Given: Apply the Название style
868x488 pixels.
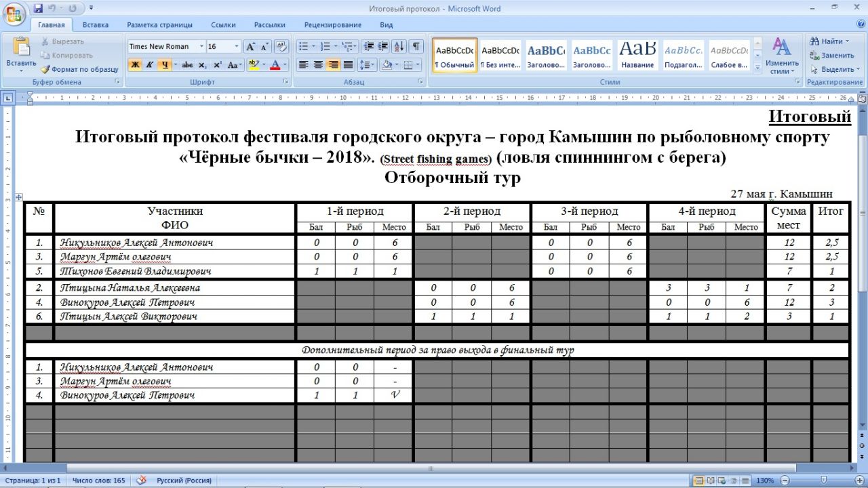Looking at the screenshot, I should click(637, 55).
